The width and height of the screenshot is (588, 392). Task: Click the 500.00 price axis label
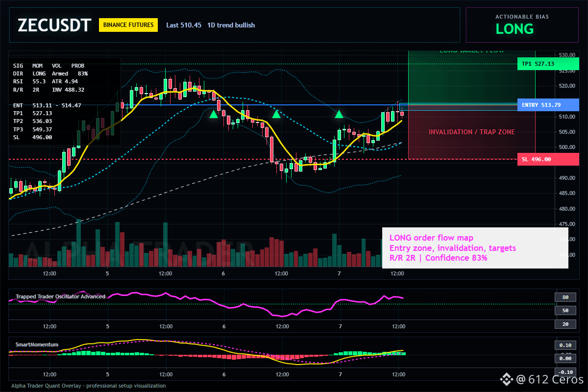coord(566,147)
